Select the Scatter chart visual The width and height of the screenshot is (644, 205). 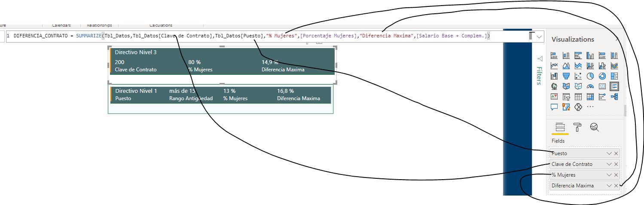pyautogui.click(x=578, y=76)
